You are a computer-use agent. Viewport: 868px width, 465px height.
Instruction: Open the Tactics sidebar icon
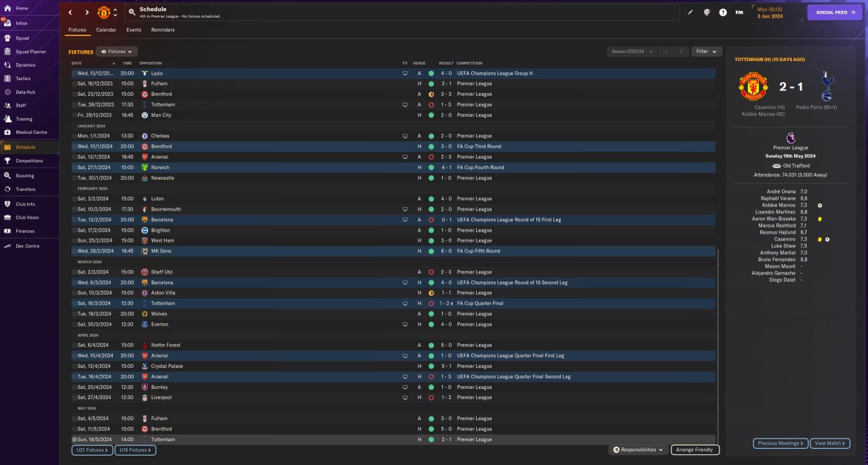tap(7, 79)
